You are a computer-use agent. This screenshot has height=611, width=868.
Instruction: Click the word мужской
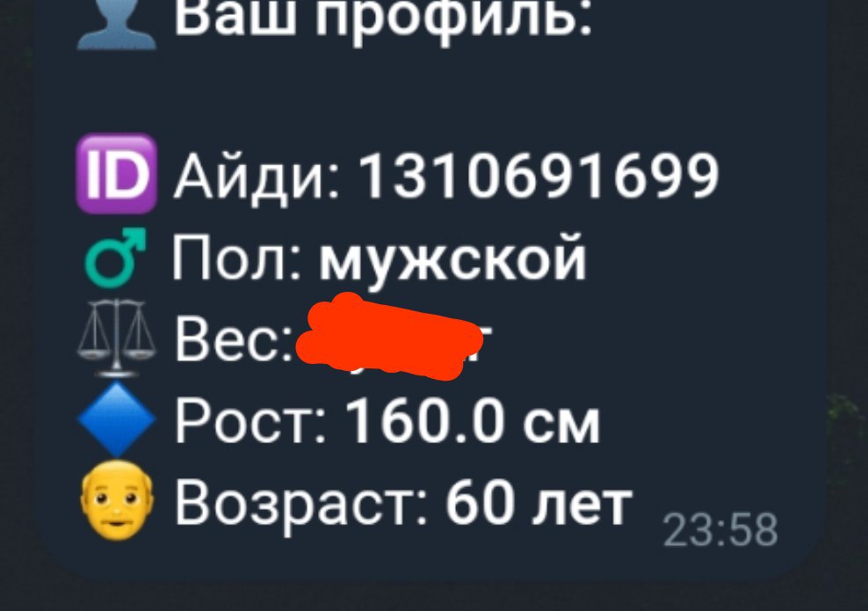tap(452, 259)
